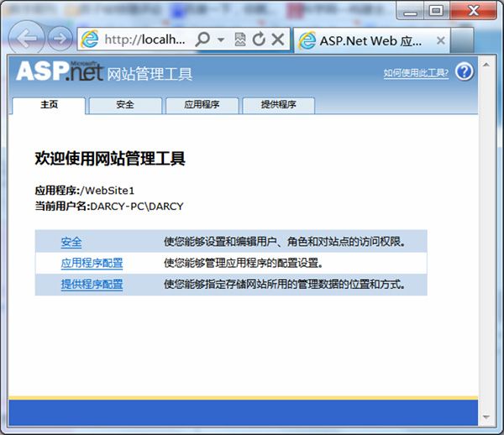Switch to the 应用程序 tab
The width and height of the screenshot is (504, 435).
coord(202,105)
